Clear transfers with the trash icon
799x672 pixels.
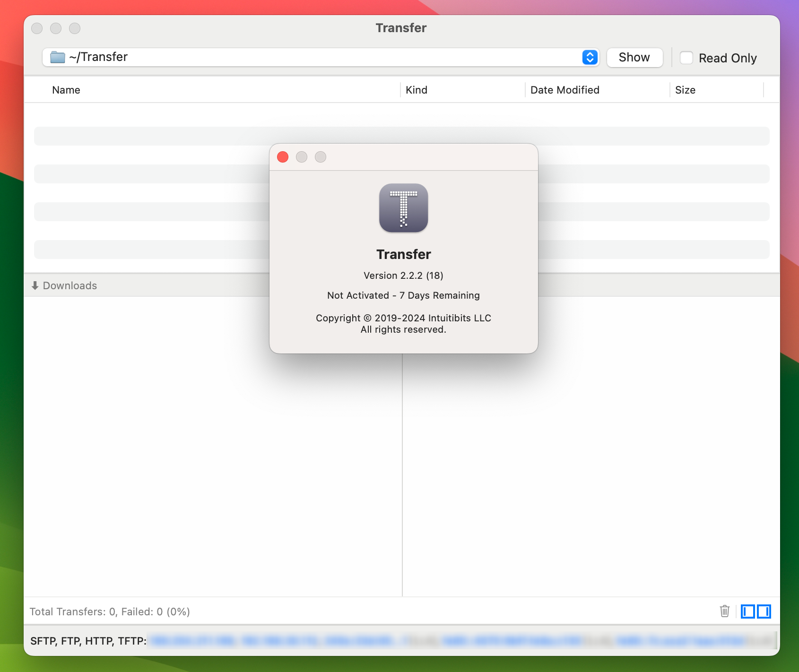click(x=724, y=611)
